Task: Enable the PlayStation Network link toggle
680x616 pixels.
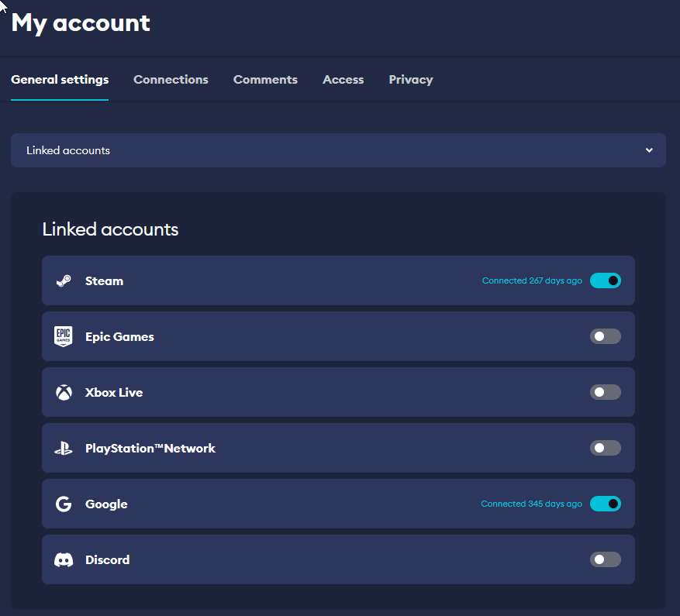Action: (605, 448)
